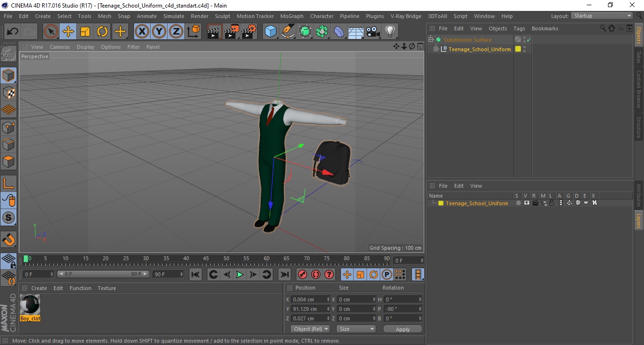Click Teenage_School_Uniform yellow layer swatch in Objects
Image resolution: width=644 pixels, height=345 pixels.
pos(518,49)
